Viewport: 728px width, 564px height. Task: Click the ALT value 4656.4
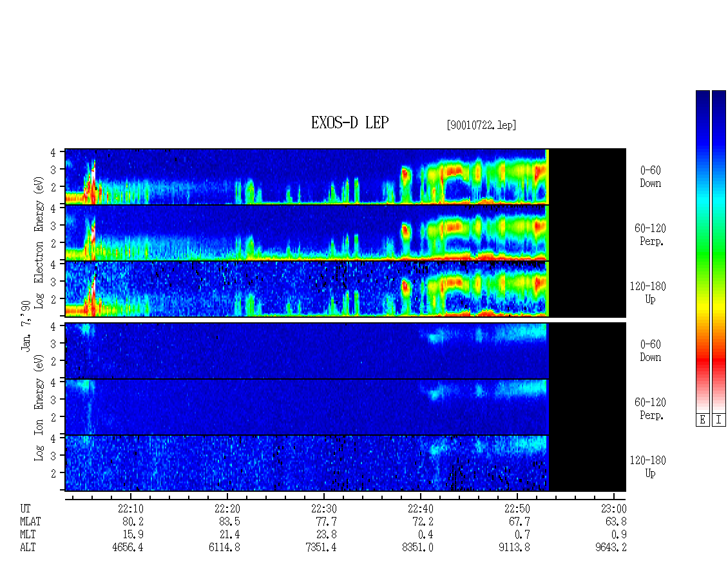(x=128, y=548)
